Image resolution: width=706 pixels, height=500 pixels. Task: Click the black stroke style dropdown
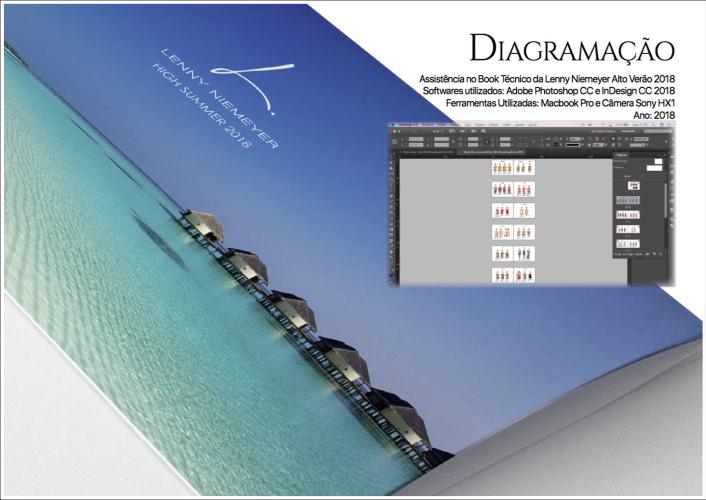pos(574,145)
